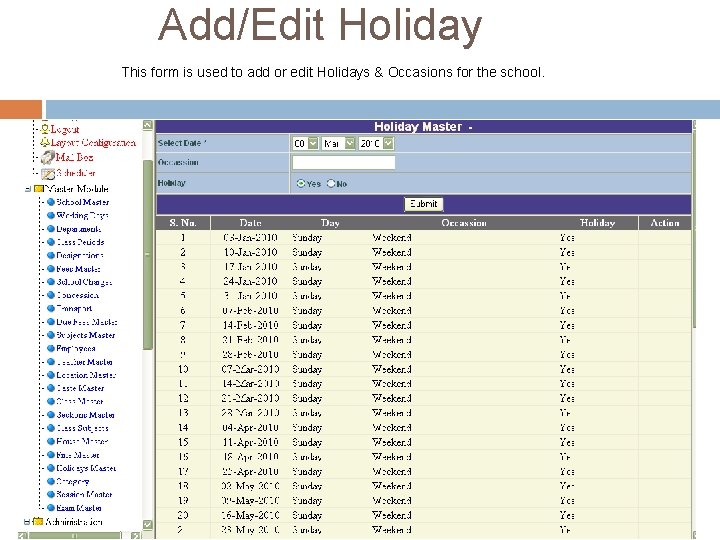Click the Scheduler calendar icon
This screenshot has height=540, width=720.
click(x=48, y=174)
